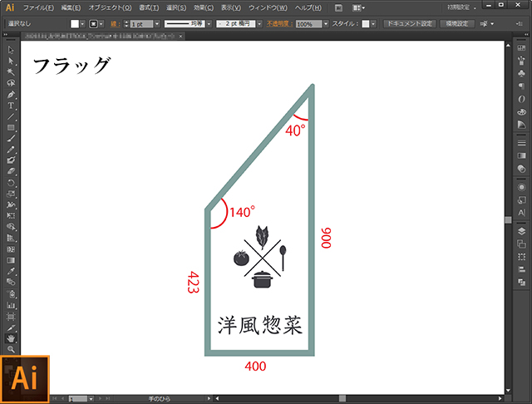The width and height of the screenshot is (532, 404).
Task: Click the stroke weight stepper arrows
Action: [x=126, y=24]
